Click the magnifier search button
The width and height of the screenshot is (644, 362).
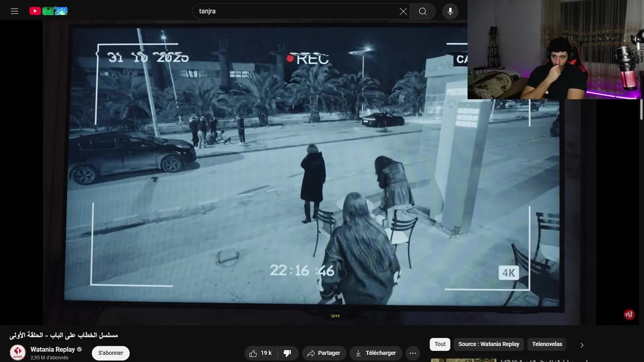coord(423,11)
